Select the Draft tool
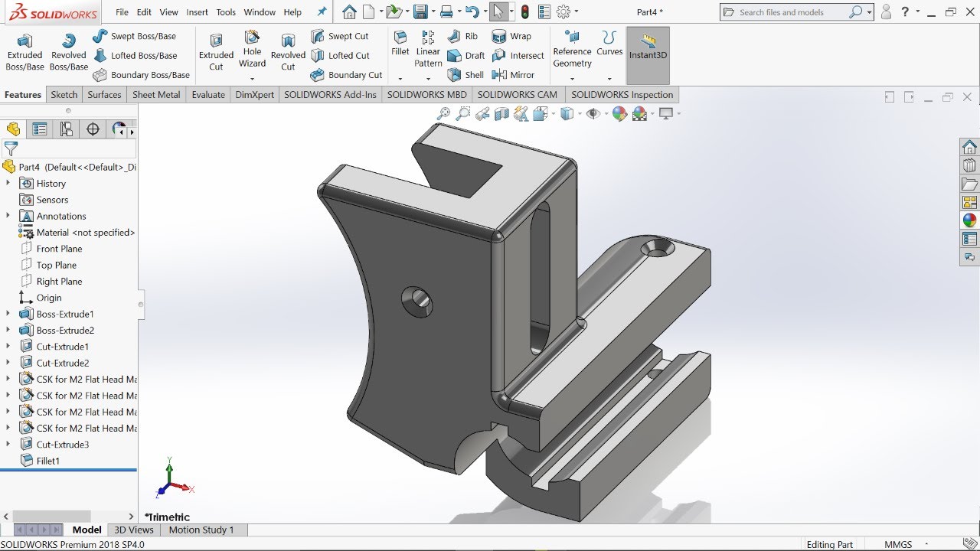The width and height of the screenshot is (980, 551). 465,56
